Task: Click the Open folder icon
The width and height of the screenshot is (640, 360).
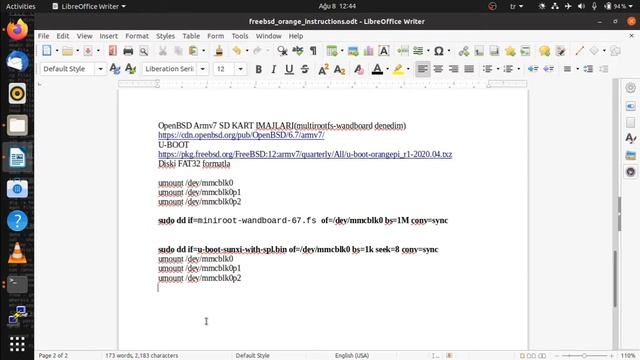Action: point(67,51)
